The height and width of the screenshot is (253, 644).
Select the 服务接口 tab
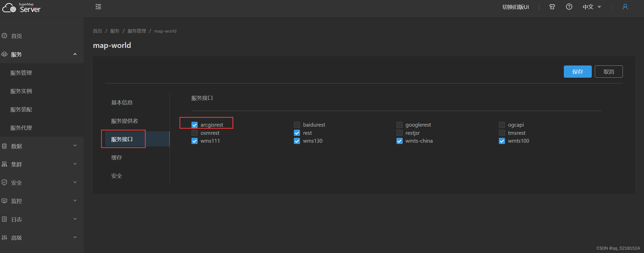pyautogui.click(x=137, y=139)
